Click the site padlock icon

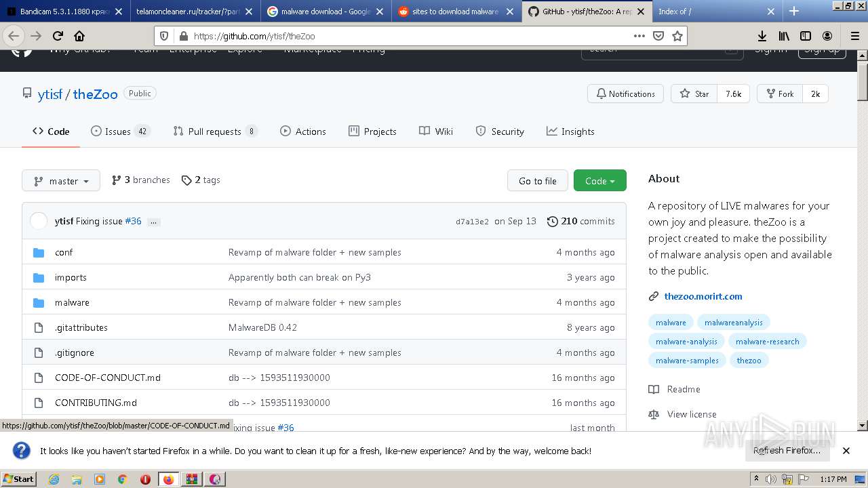point(182,36)
